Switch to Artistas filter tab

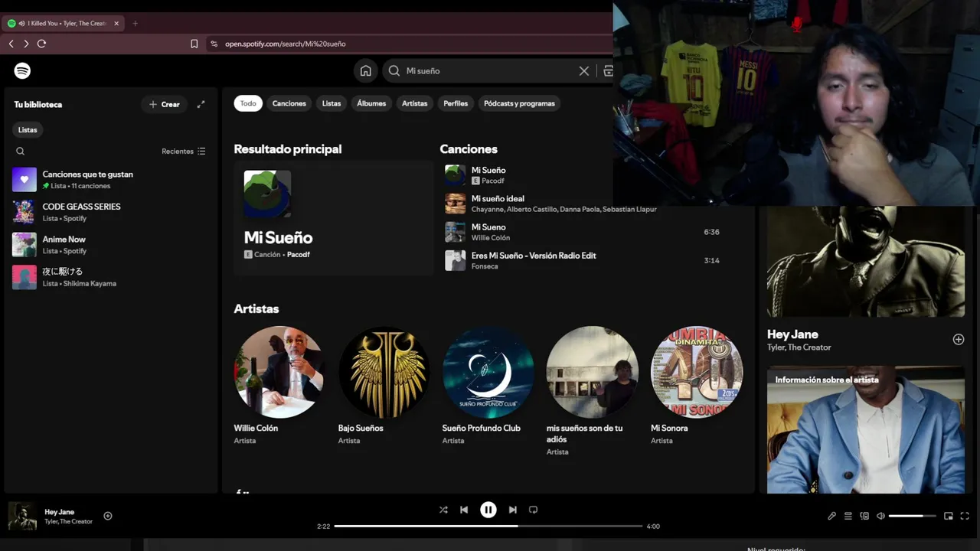click(415, 103)
